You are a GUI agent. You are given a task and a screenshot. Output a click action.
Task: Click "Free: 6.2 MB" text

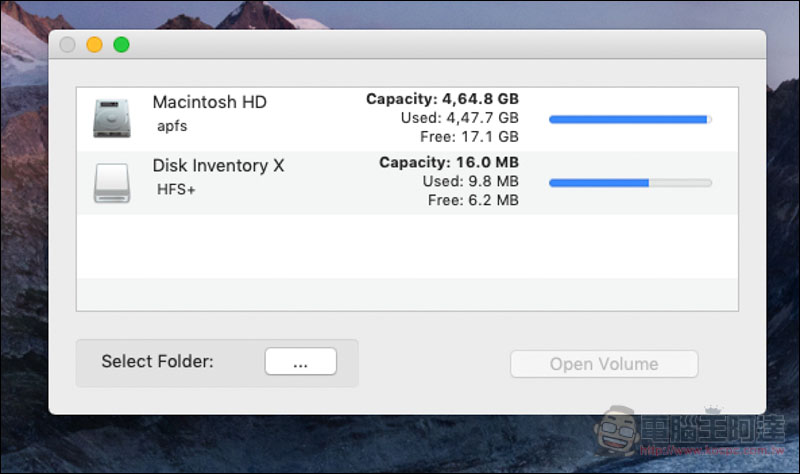pyautogui.click(x=473, y=200)
